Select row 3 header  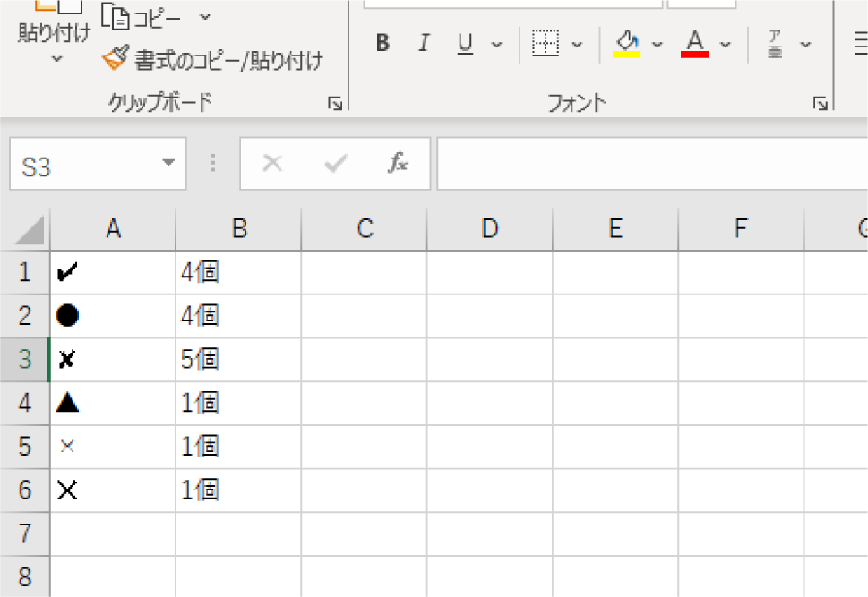[x=25, y=360]
